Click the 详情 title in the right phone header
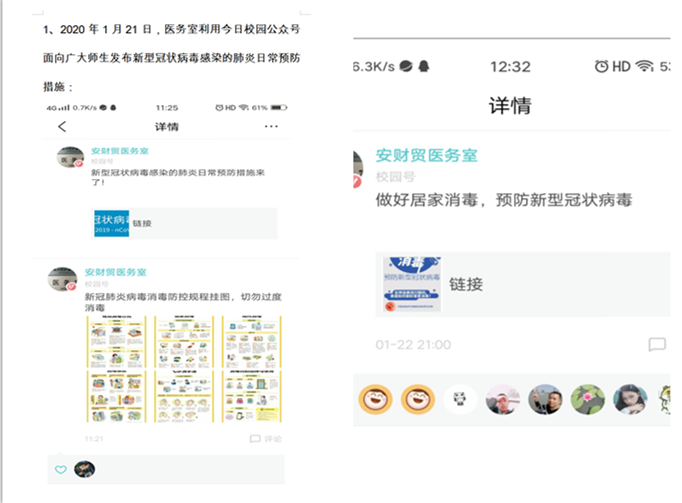Viewport: 682px width, 503px height. click(509, 106)
